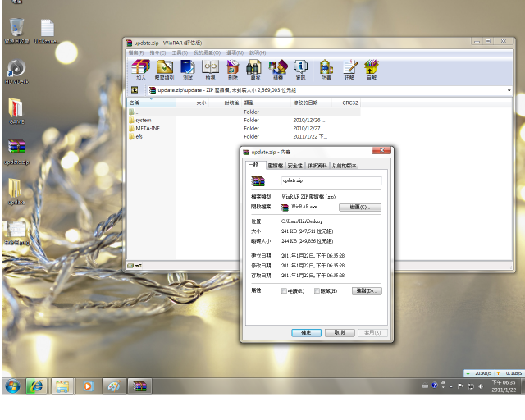Switch to the 以前的版本 tab
The image size is (525, 420).
click(x=344, y=166)
